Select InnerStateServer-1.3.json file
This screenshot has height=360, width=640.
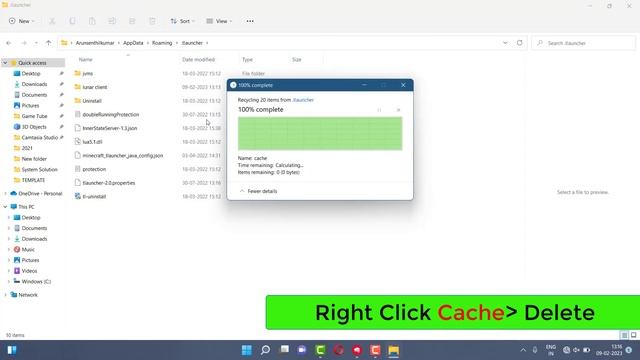click(109, 128)
